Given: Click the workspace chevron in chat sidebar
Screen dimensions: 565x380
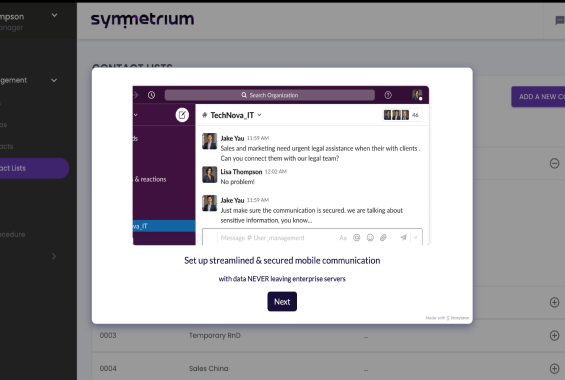Looking at the screenshot, I should (135, 115).
